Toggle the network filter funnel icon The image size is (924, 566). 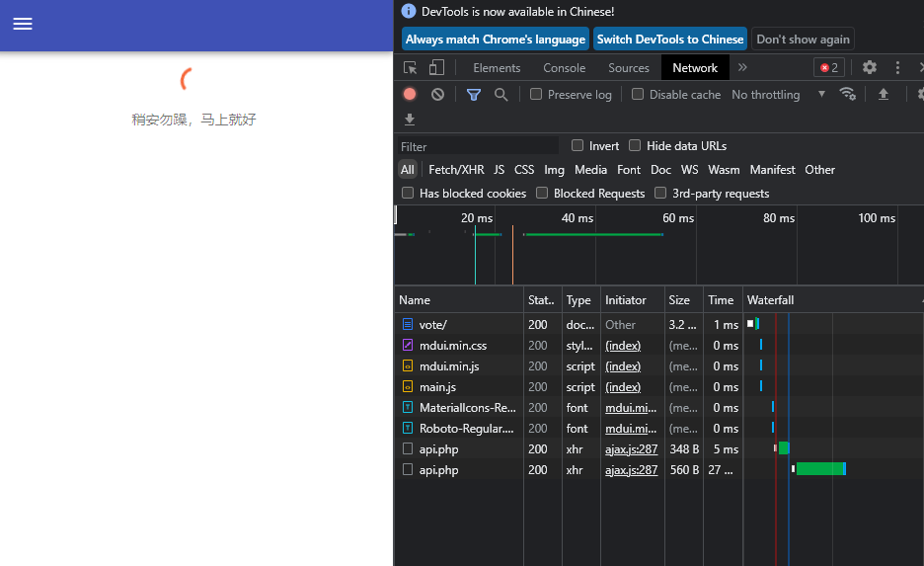[474, 95]
